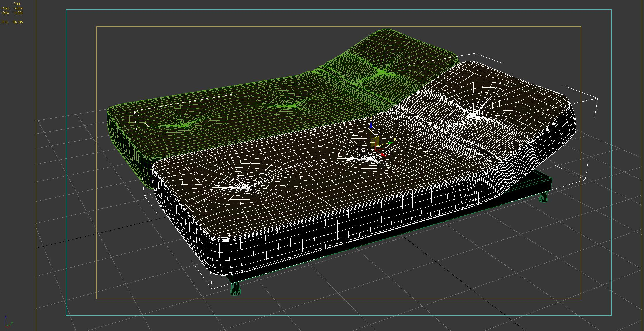
Task: Click the Total statistics column header
Action: 17,4
